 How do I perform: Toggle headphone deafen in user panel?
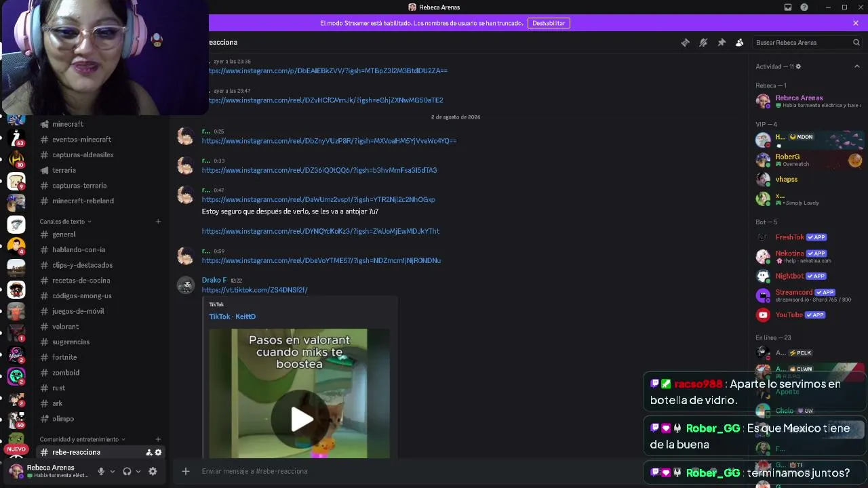[x=127, y=471]
